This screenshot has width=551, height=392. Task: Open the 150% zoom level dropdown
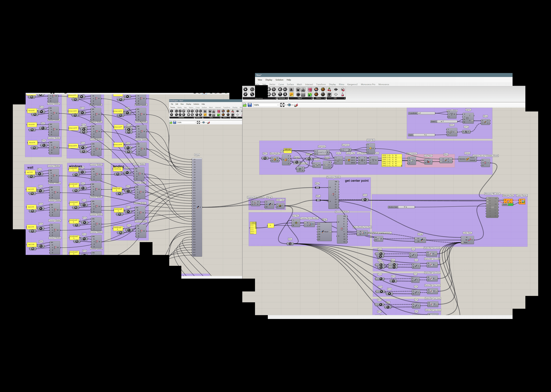point(195,123)
